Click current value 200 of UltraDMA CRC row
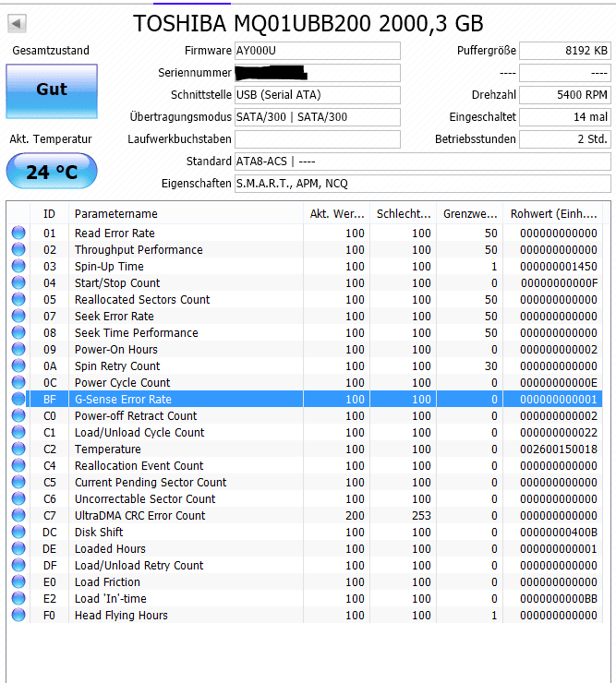Screen dimensions: 616x683 [x=355, y=515]
